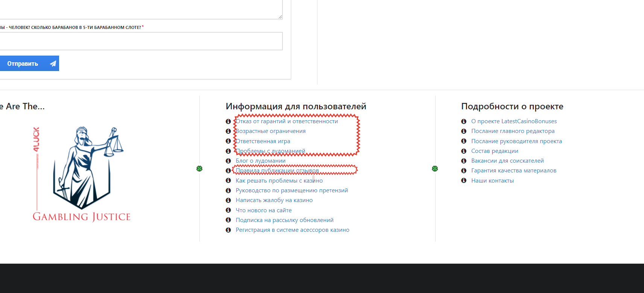
Task: Select Подписка на рассылку обновлений link
Action: tap(284, 220)
